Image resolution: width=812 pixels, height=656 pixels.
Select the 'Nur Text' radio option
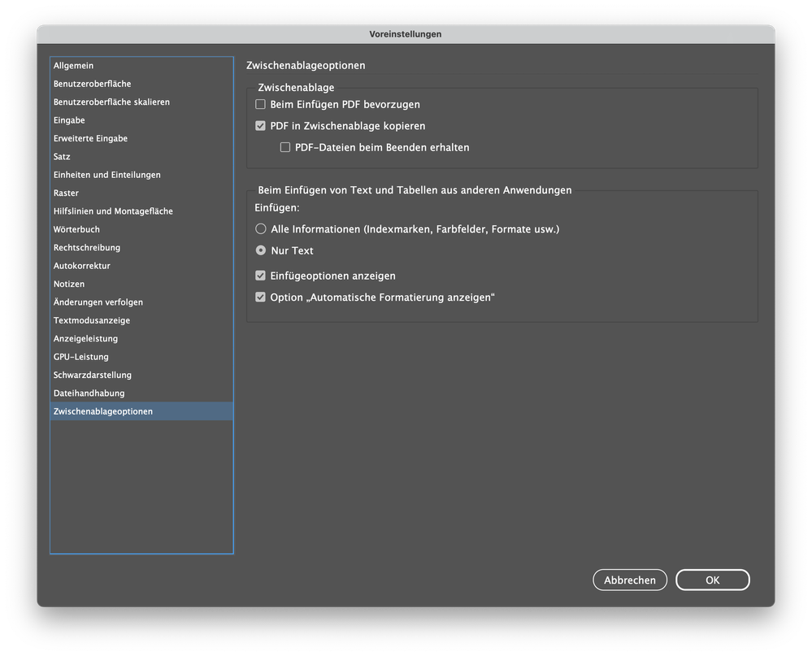pyautogui.click(x=261, y=250)
